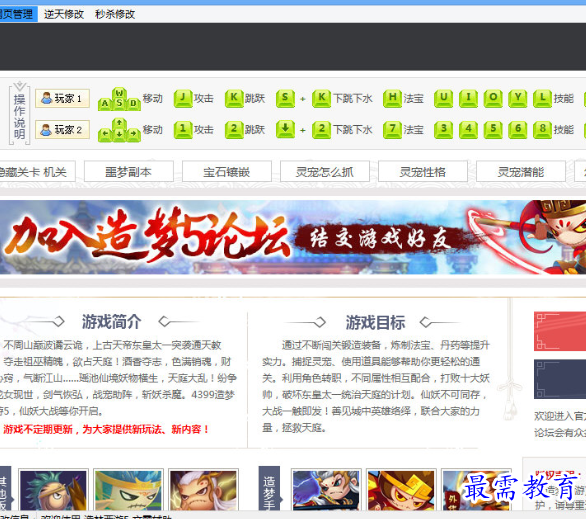Screen dimensions: 586x519
Task: Click the 6 skill key icon
Action: [x=518, y=130]
